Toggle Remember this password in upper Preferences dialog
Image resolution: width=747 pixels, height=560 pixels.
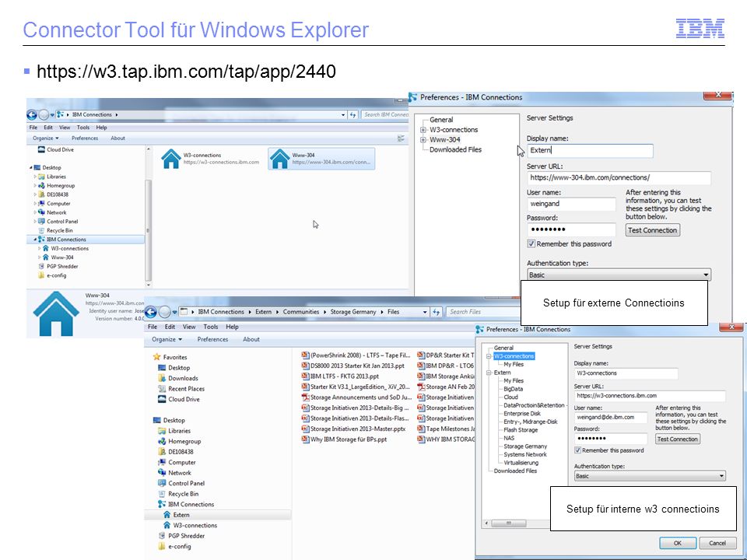click(x=531, y=243)
